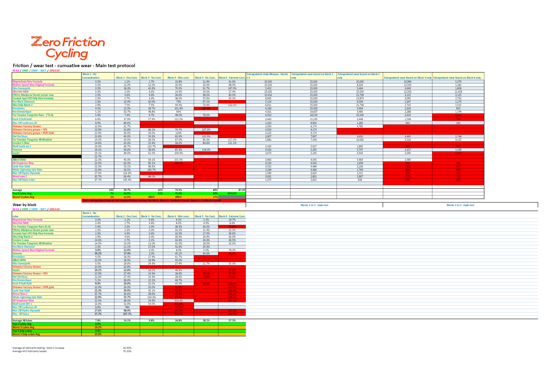Viewport: 555px width, 392px height.
Task: Select the '16.40%' value at bottom
Action: 127,348
